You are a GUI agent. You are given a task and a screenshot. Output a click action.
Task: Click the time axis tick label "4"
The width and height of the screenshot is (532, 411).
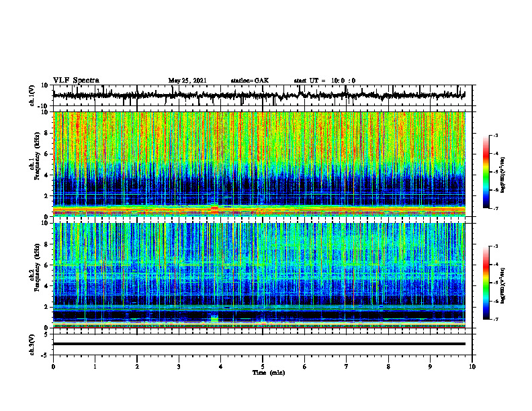pos(221,367)
